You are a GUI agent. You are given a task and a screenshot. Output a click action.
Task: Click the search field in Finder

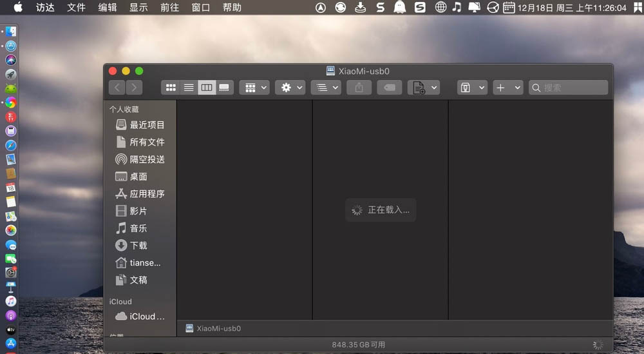[569, 88]
